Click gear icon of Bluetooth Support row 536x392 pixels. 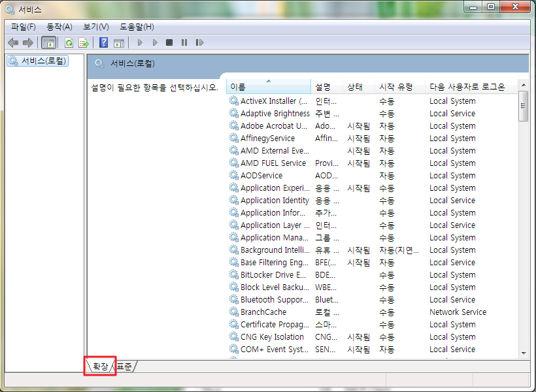coord(234,299)
